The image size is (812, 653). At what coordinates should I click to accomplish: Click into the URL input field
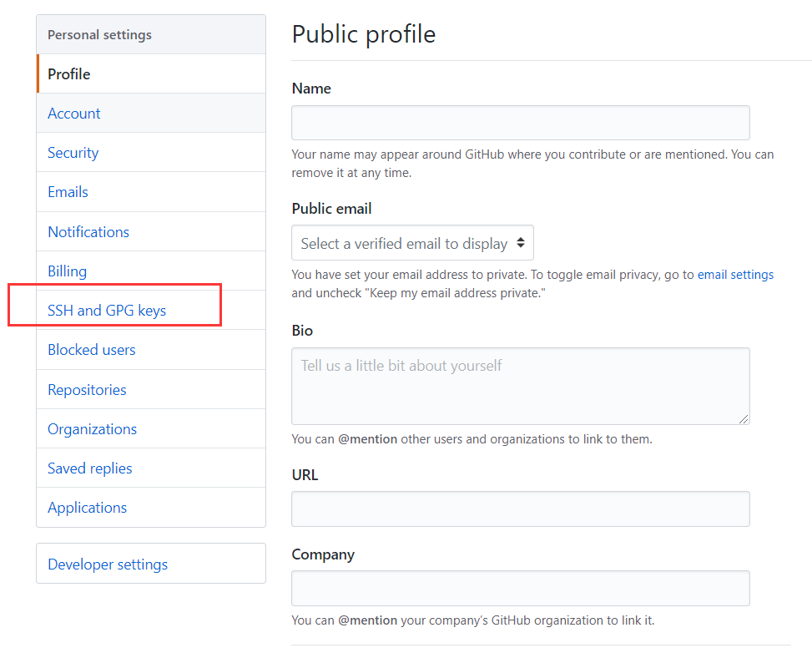(x=521, y=509)
